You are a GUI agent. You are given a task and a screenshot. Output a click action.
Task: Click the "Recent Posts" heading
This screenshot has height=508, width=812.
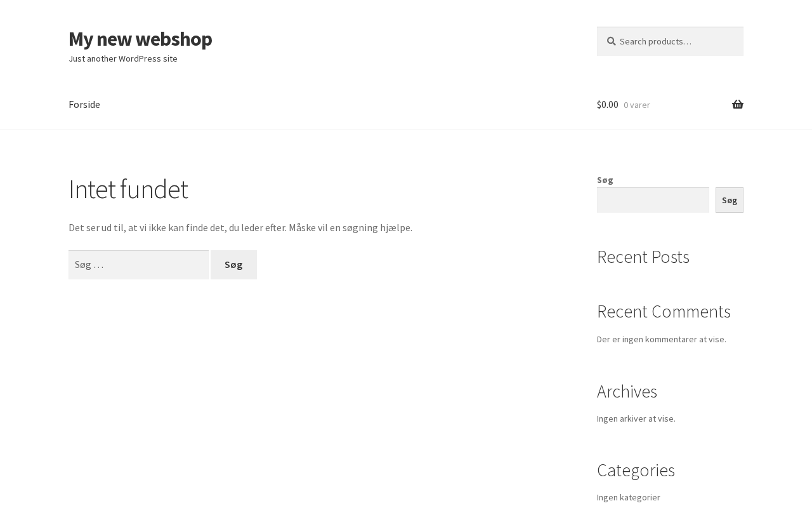coord(643,257)
